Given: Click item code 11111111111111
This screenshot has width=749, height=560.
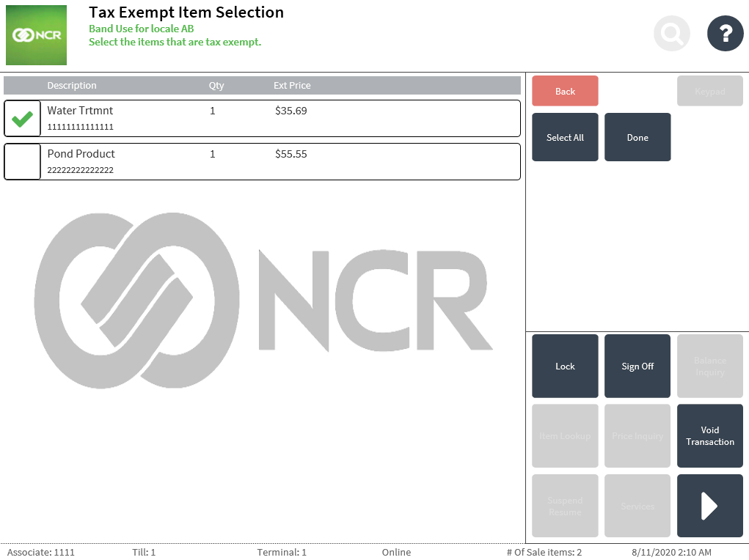Looking at the screenshot, I should coord(80,127).
